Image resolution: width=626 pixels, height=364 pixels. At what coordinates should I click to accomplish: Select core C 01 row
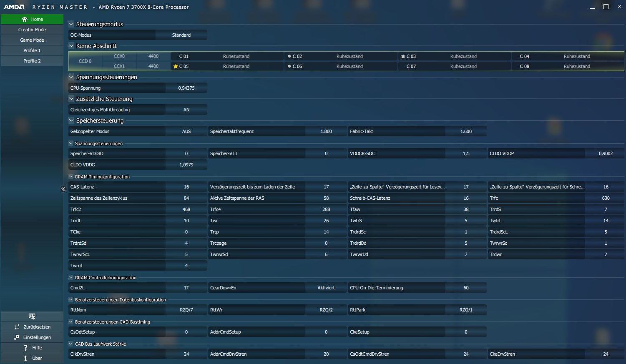click(x=227, y=56)
